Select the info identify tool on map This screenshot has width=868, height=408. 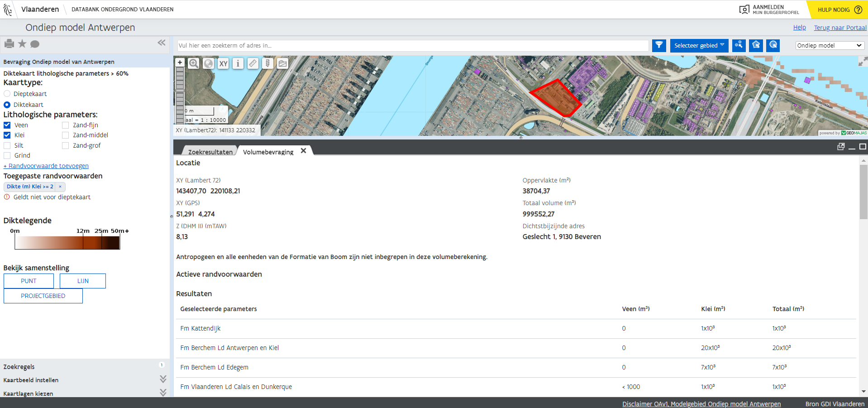238,64
